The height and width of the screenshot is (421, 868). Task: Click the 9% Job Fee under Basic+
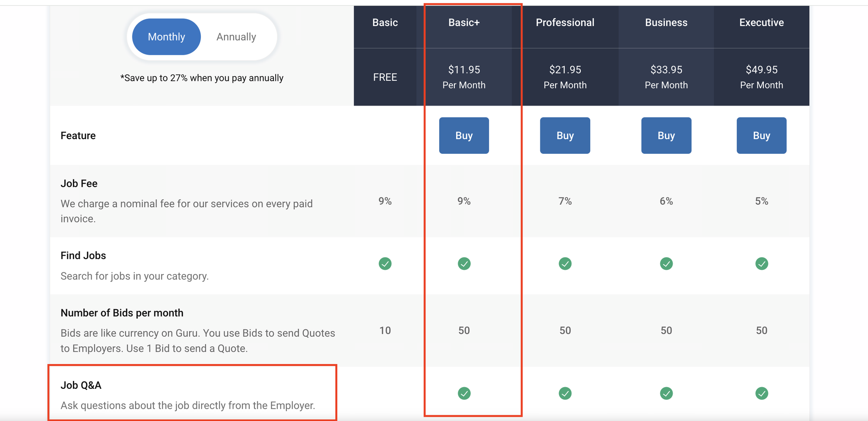pyautogui.click(x=464, y=201)
